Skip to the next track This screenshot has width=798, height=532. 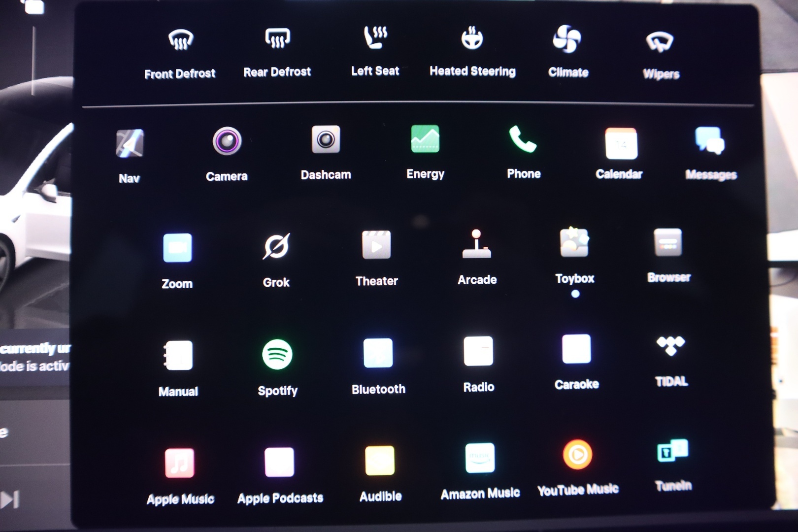coord(10,500)
